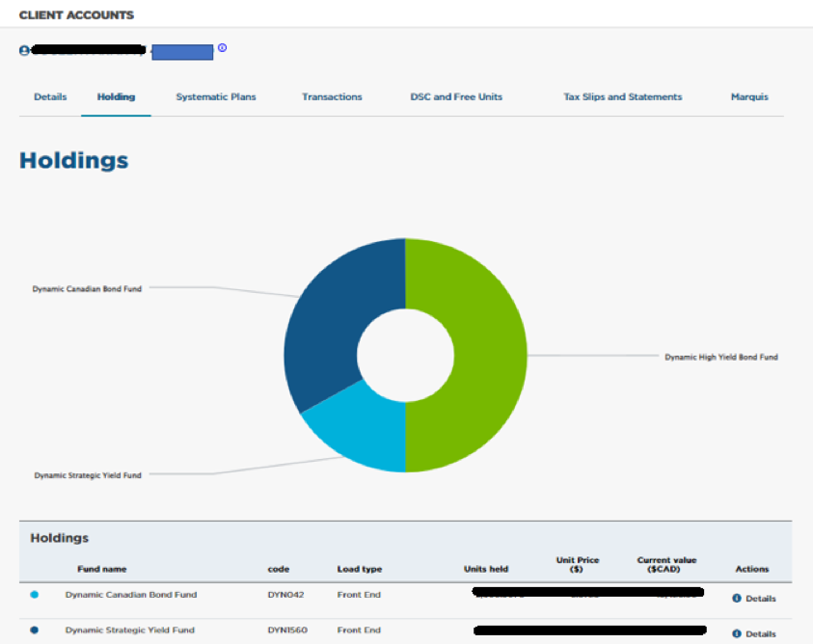Click the dark blue dot beside Strategic Yield Fund
The width and height of the screenshot is (813, 644).
pyautogui.click(x=34, y=630)
